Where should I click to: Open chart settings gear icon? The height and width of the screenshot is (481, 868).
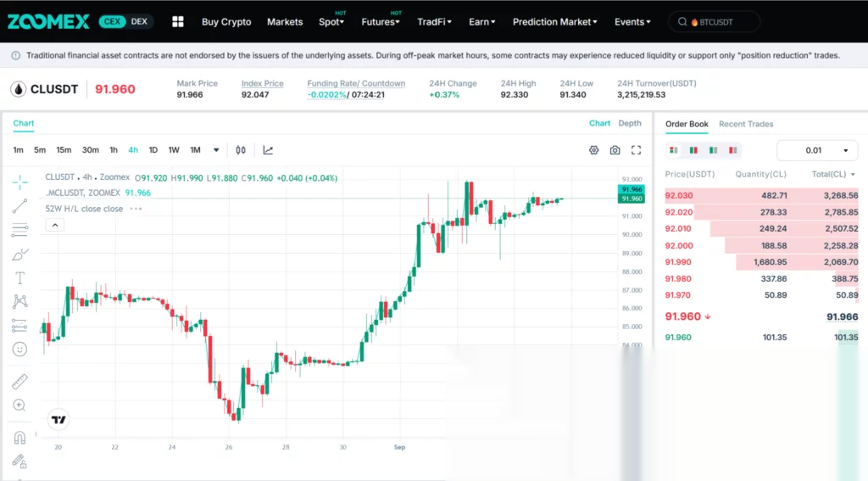(594, 150)
